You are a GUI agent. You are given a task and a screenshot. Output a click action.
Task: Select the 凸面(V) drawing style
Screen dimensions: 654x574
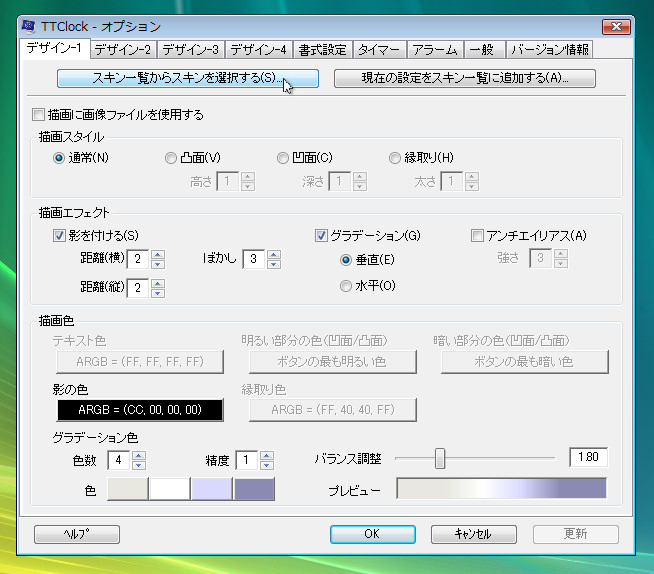click(x=171, y=158)
